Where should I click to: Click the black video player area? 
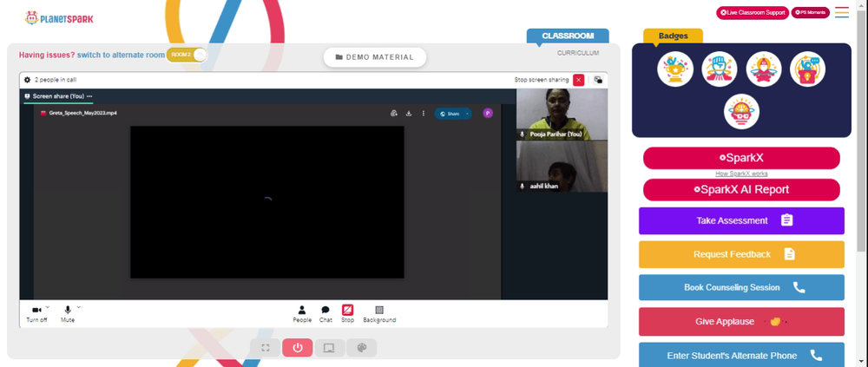click(x=266, y=202)
